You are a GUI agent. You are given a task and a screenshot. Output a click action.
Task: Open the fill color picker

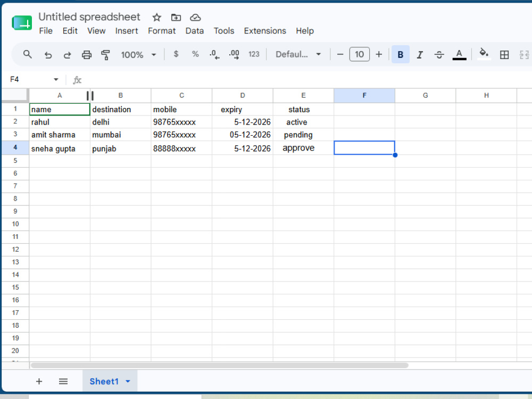tap(484, 54)
